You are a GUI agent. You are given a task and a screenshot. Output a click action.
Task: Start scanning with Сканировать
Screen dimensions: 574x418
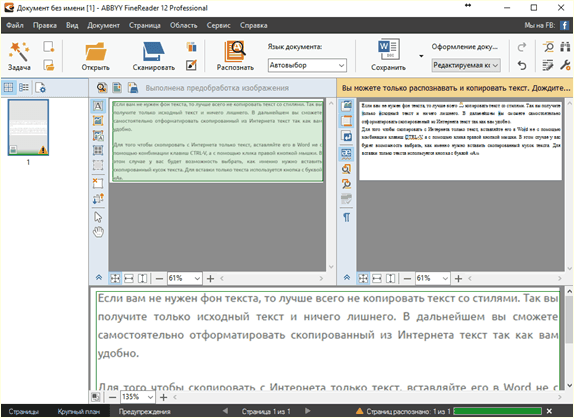pyautogui.click(x=153, y=56)
